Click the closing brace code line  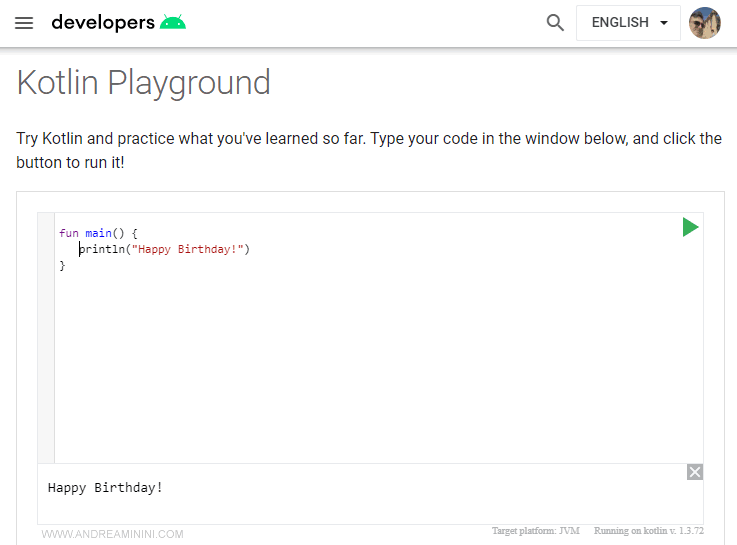click(x=62, y=265)
